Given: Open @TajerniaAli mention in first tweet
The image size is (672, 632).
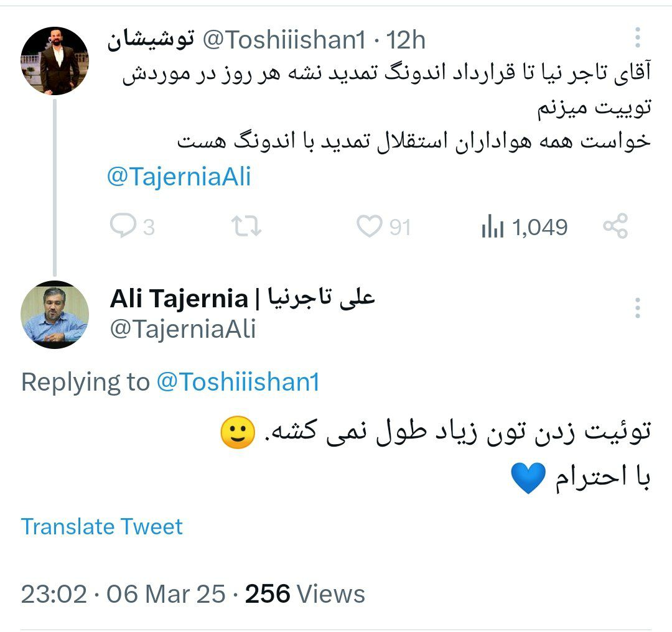Looking at the screenshot, I should pyautogui.click(x=179, y=177).
